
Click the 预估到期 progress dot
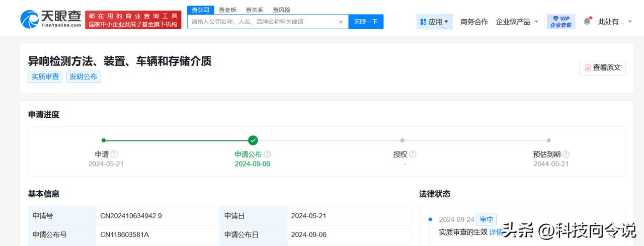coord(549,140)
